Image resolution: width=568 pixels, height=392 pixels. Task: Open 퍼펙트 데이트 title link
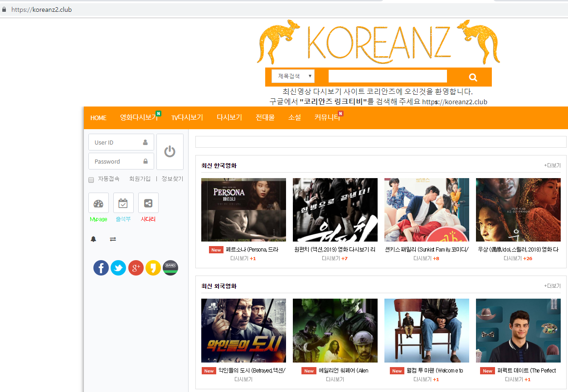tap(526, 371)
